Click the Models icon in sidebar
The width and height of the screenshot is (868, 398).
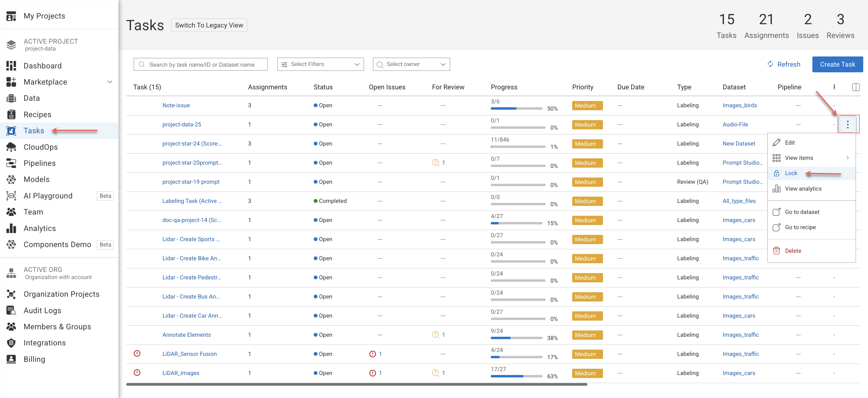[x=11, y=179]
